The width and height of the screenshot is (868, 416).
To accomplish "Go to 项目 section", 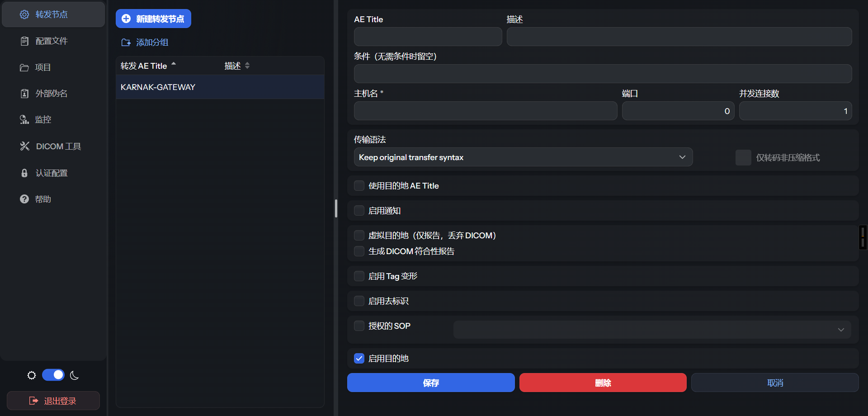I will coord(53,67).
